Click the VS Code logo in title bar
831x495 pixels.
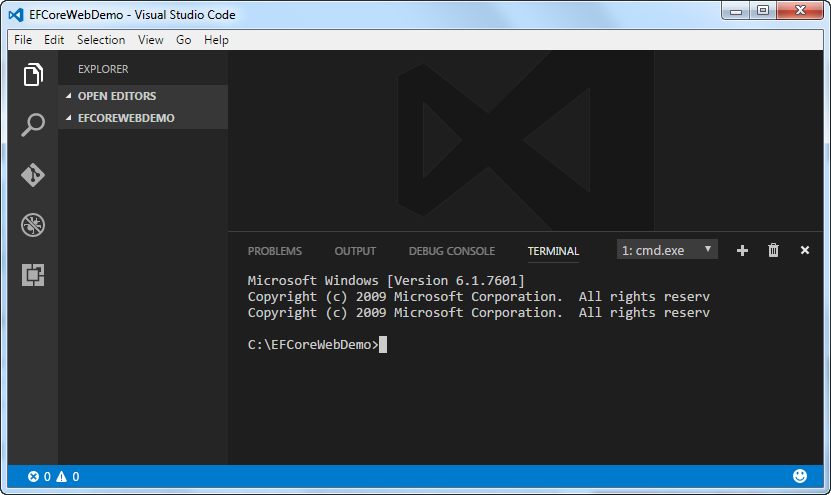click(16, 15)
